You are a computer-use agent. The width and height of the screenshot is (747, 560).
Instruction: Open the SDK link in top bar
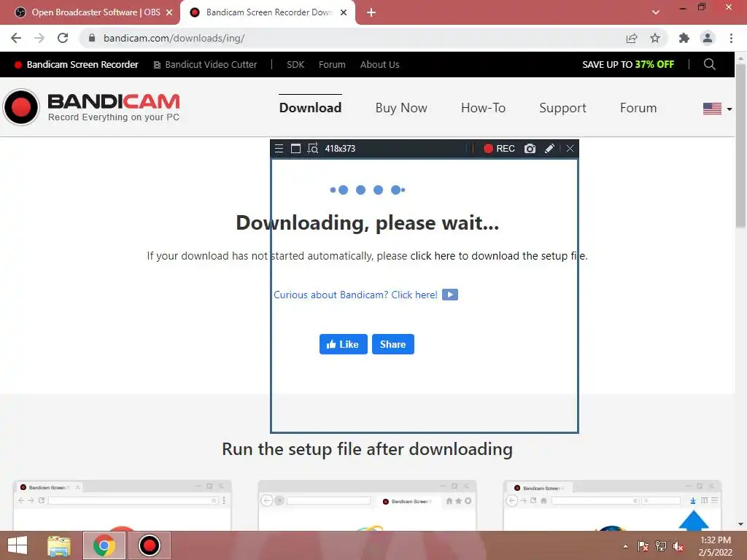(x=295, y=65)
